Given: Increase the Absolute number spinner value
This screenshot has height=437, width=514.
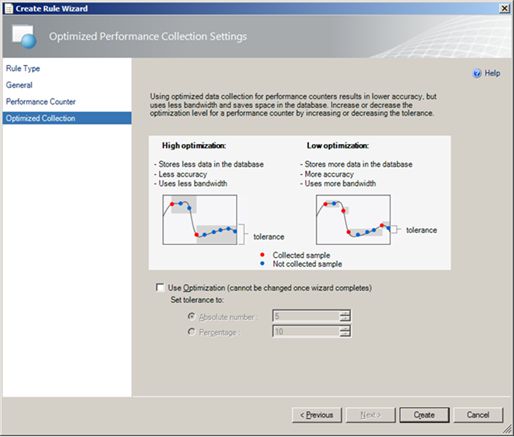Looking at the screenshot, I should pyautogui.click(x=345, y=313).
